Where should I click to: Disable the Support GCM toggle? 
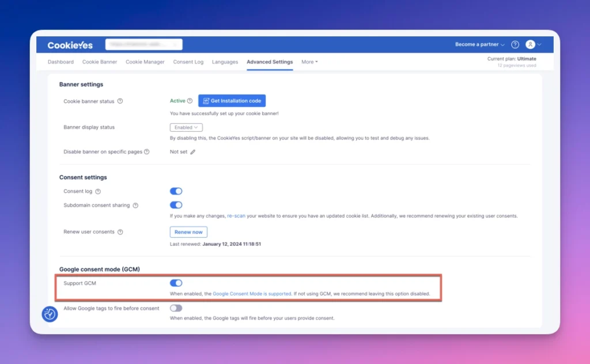coord(176,283)
